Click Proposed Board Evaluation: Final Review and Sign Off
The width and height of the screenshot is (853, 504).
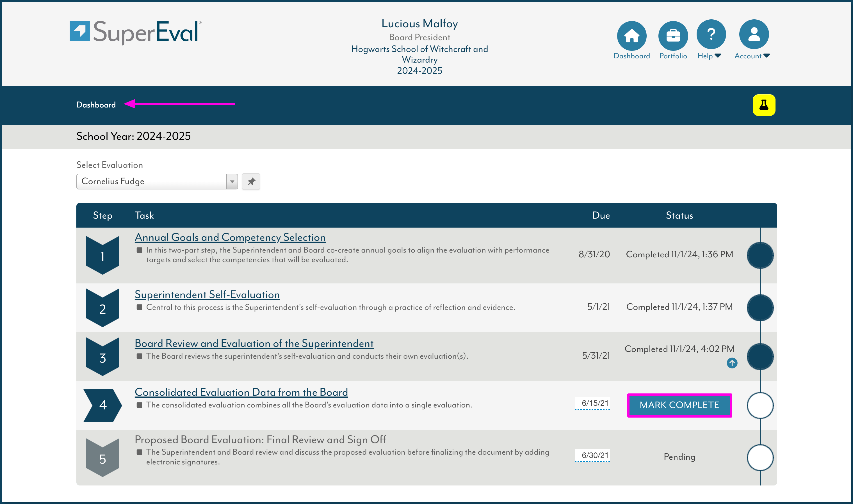pos(260,440)
